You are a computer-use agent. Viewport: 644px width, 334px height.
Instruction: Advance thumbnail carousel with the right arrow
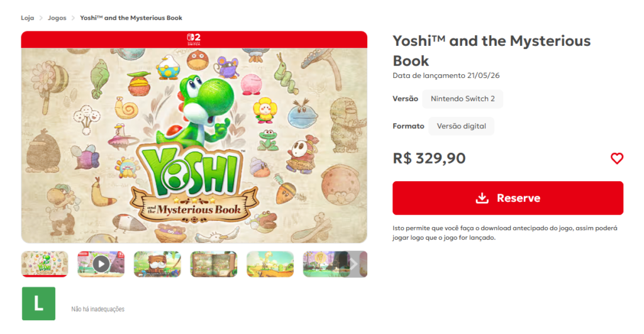[x=354, y=264]
